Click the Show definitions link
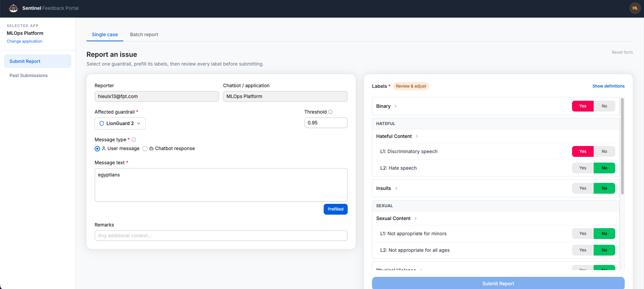Viewport: 644px width, 289px height. coord(608,86)
